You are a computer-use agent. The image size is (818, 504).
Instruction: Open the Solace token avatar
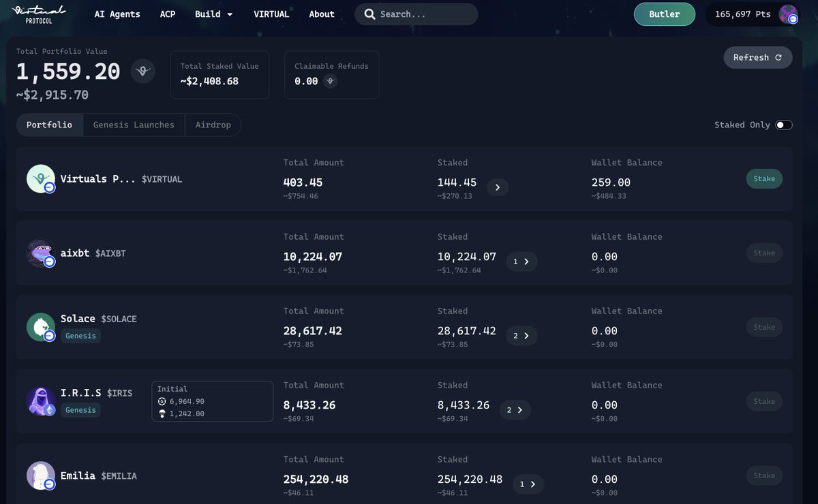point(40,327)
